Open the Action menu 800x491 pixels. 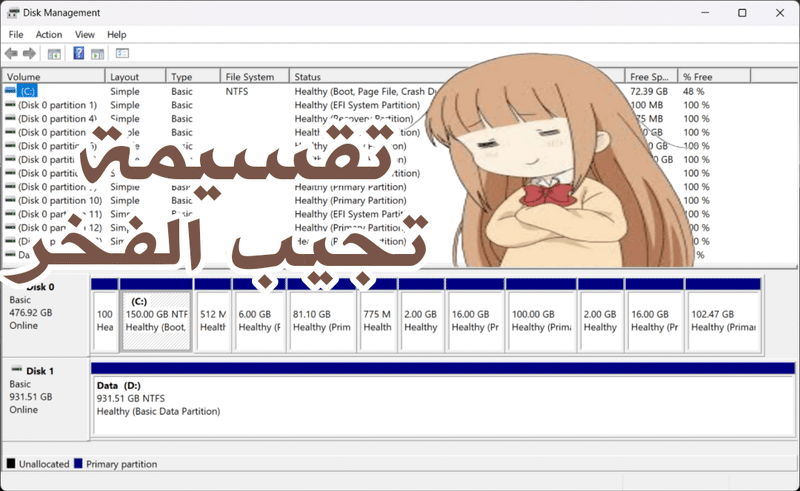coord(49,35)
